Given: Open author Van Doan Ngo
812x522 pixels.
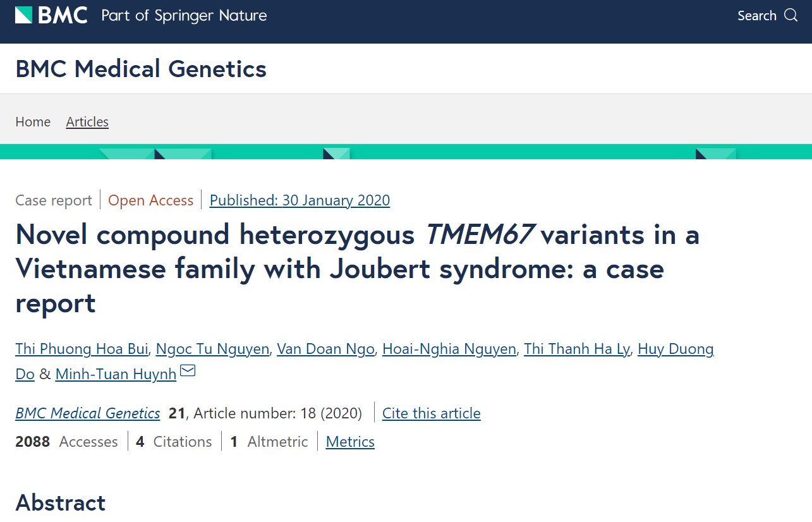Looking at the screenshot, I should pos(325,349).
